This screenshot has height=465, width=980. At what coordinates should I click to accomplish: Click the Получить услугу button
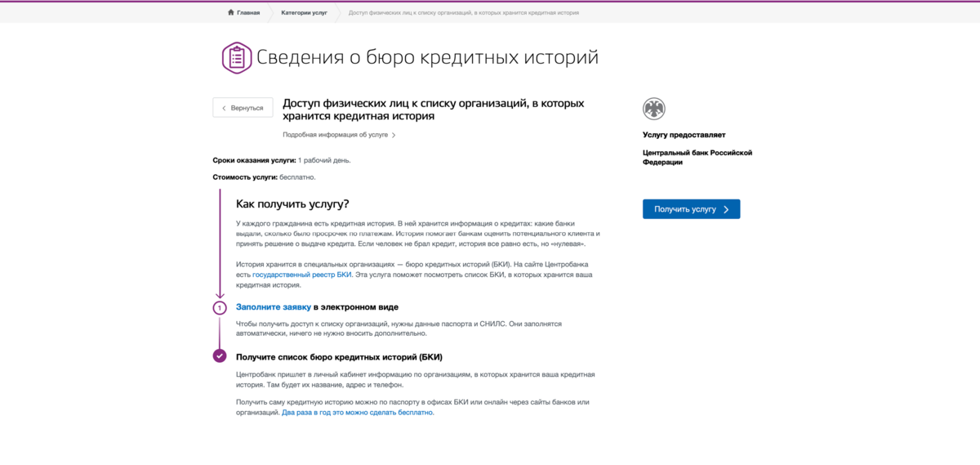691,209
